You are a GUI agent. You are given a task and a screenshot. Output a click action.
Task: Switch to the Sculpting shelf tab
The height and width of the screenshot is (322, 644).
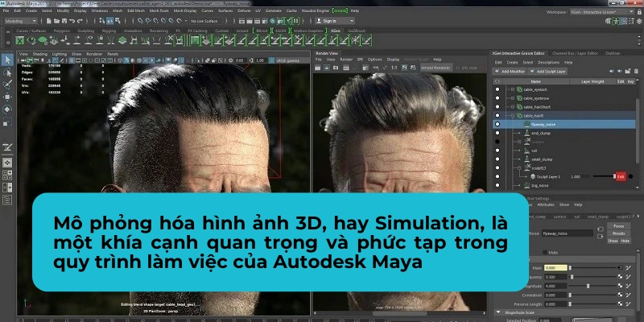coord(86,31)
